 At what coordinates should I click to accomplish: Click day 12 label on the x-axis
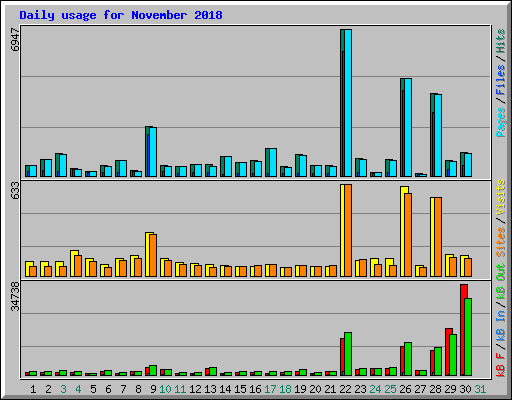click(195, 389)
